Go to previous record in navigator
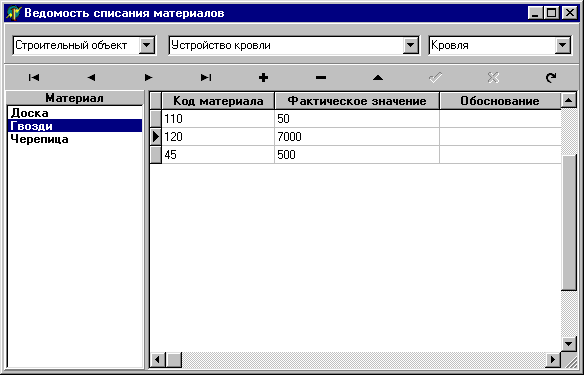584x375 pixels. click(x=91, y=77)
